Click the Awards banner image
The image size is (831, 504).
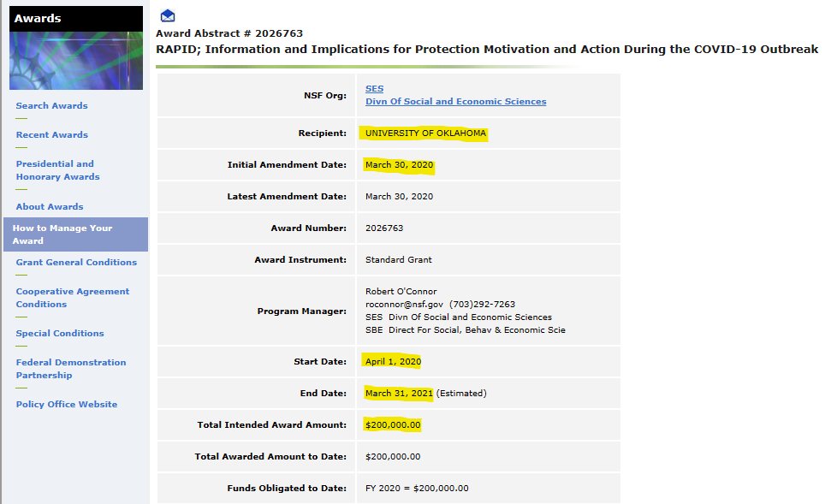76,60
